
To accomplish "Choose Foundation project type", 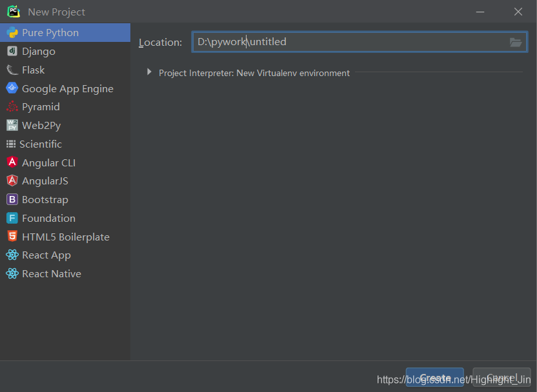I will [48, 219].
